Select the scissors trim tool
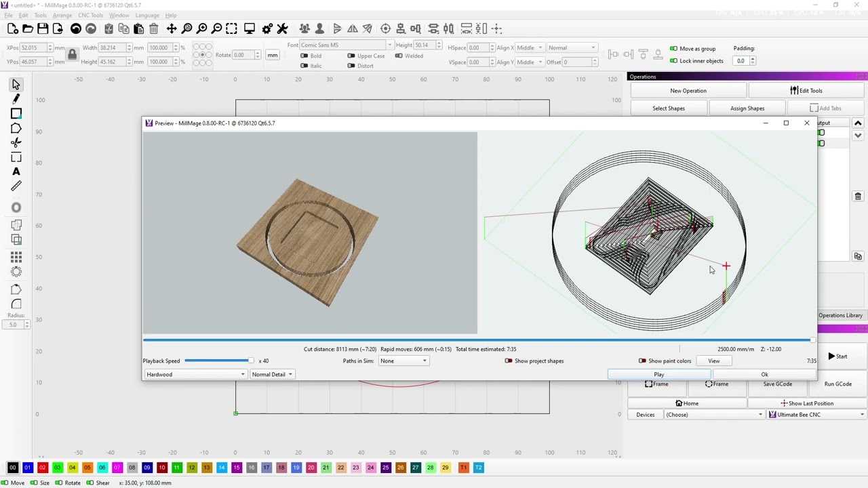Screen dimensions: 868x488 click(16, 142)
